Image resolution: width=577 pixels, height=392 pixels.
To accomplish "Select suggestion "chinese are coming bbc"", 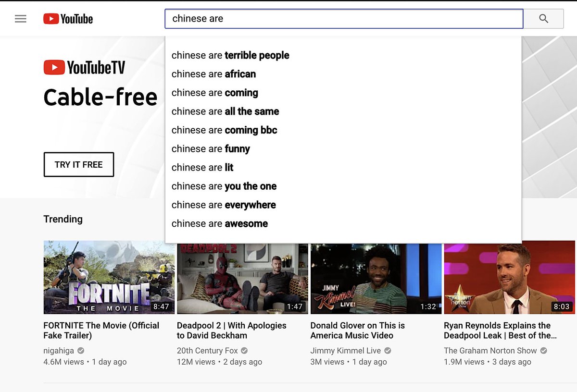I will 343,130.
